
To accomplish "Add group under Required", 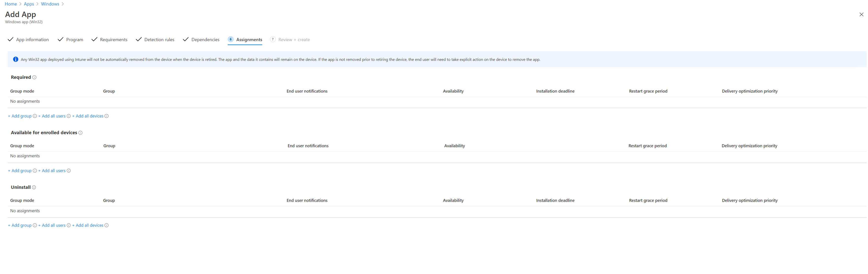I will pyautogui.click(x=20, y=116).
